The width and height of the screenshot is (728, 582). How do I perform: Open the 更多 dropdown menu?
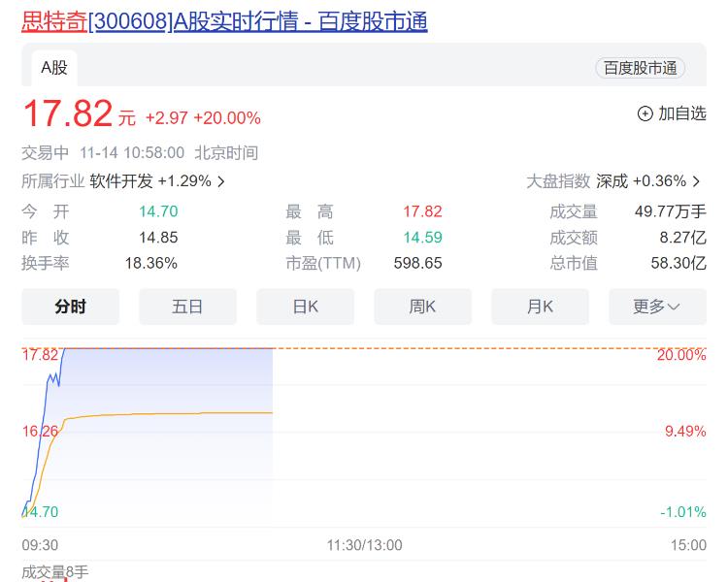(x=657, y=307)
